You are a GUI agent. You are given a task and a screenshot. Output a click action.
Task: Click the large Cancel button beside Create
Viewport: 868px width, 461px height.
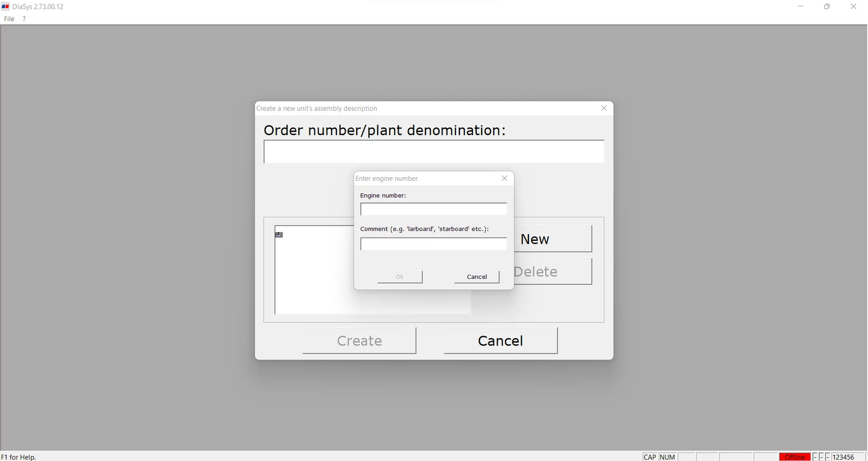tap(501, 341)
